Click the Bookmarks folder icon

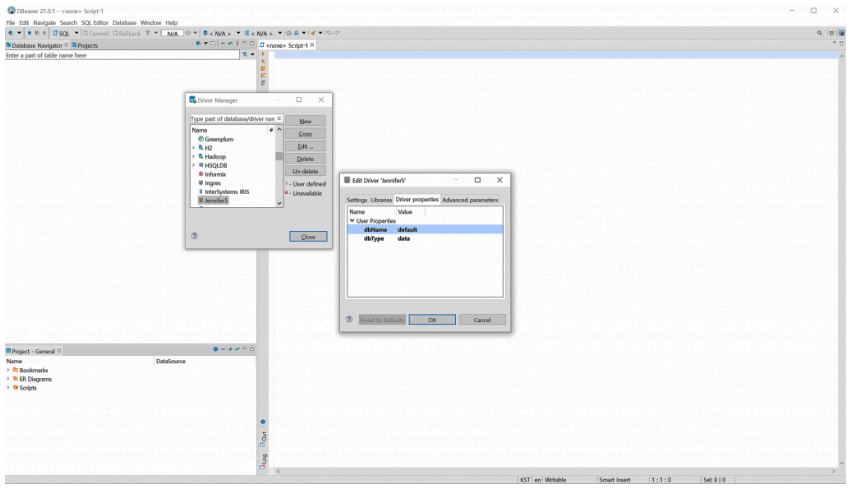point(16,370)
